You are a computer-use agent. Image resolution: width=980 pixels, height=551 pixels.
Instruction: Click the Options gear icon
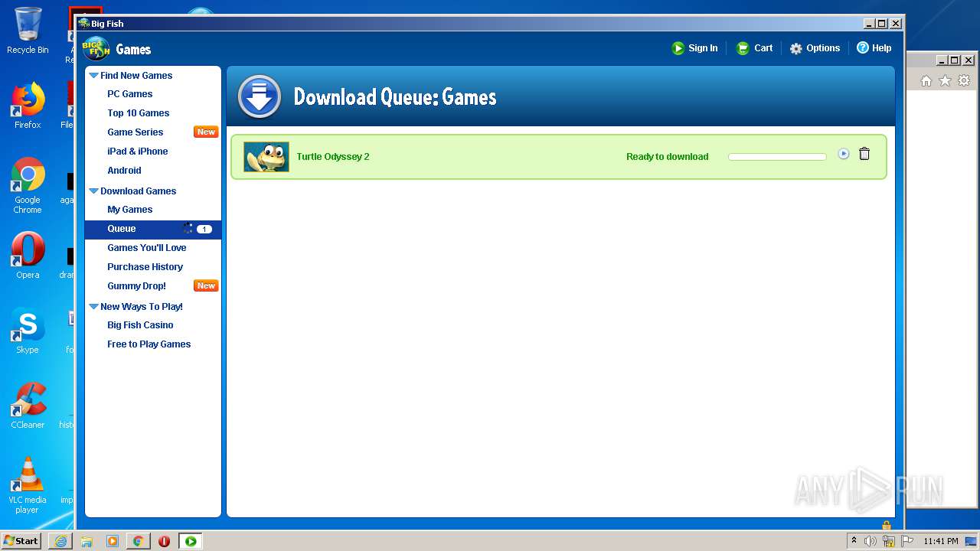point(796,48)
